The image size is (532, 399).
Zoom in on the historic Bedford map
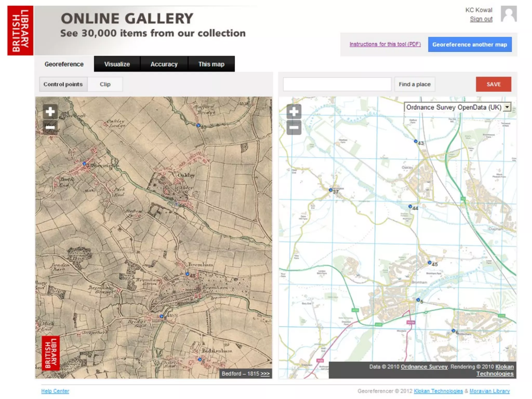[50, 112]
